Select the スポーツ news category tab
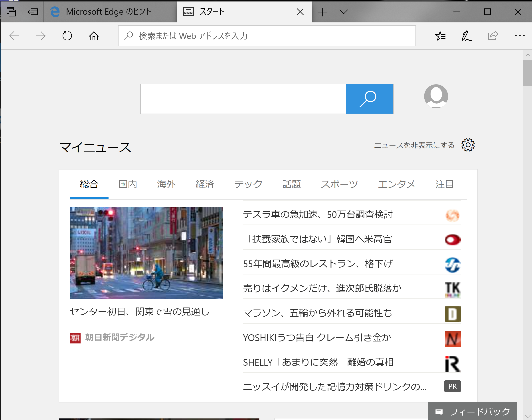 tap(339, 184)
